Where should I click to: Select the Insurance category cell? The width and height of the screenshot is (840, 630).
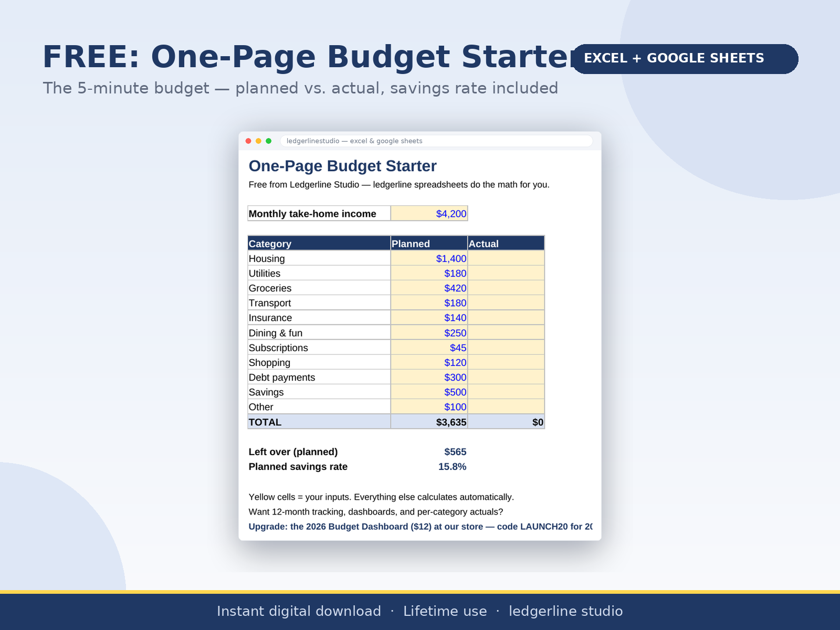pyautogui.click(x=319, y=318)
